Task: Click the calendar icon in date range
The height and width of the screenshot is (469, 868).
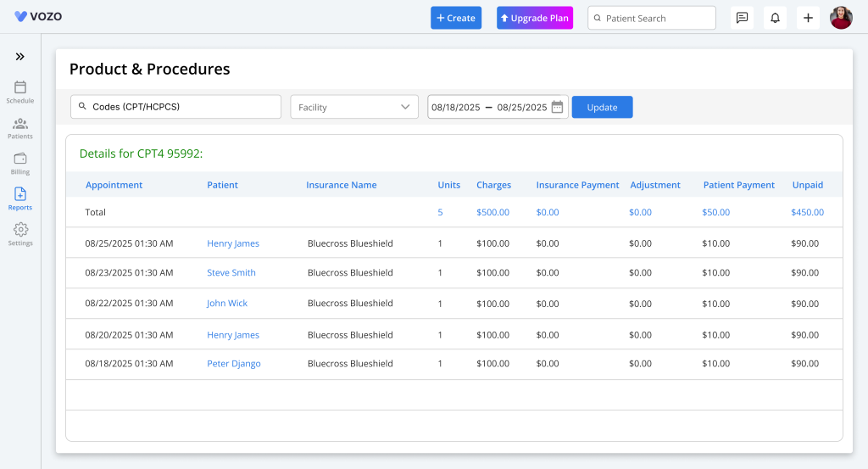Action: click(x=557, y=107)
